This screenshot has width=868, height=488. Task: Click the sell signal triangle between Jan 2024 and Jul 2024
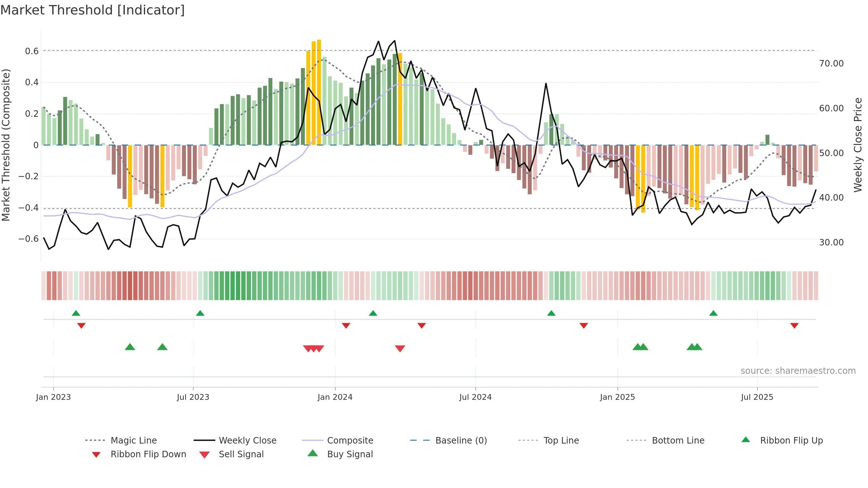coord(400,348)
